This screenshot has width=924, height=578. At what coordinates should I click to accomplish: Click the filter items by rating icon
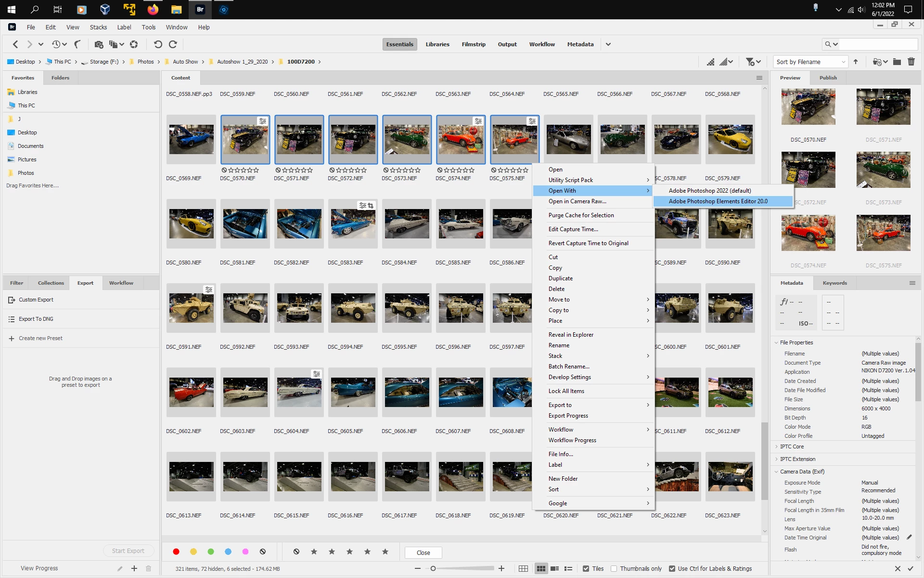(x=750, y=62)
